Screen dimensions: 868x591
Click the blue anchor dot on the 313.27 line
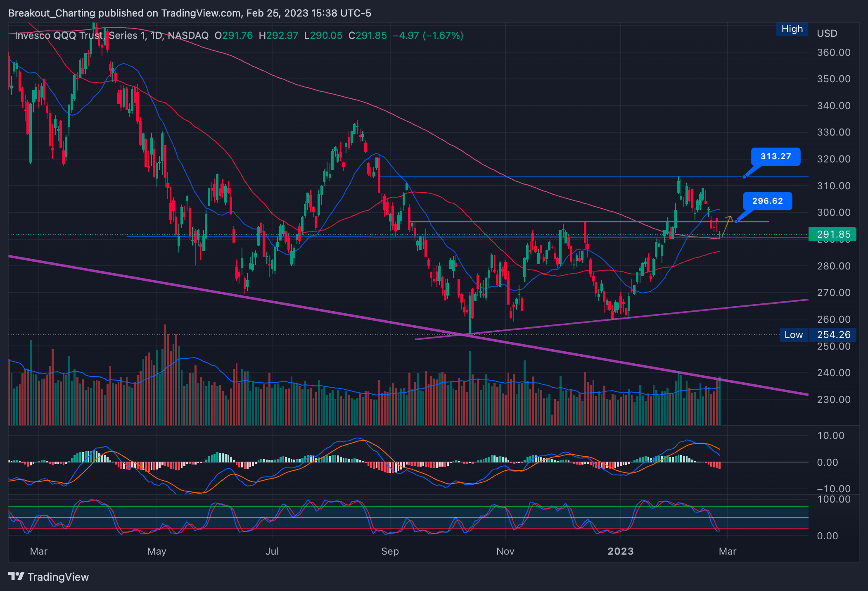pyautogui.click(x=744, y=177)
